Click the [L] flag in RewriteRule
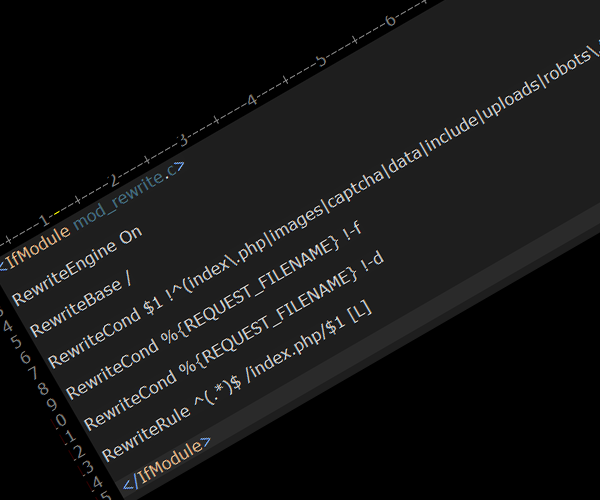 pos(360,311)
